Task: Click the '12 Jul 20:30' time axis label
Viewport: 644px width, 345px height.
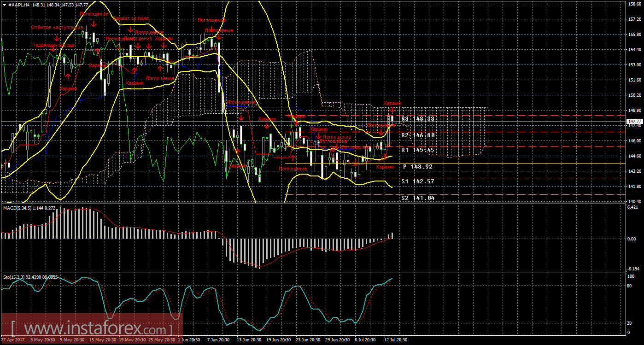Action: coord(395,340)
